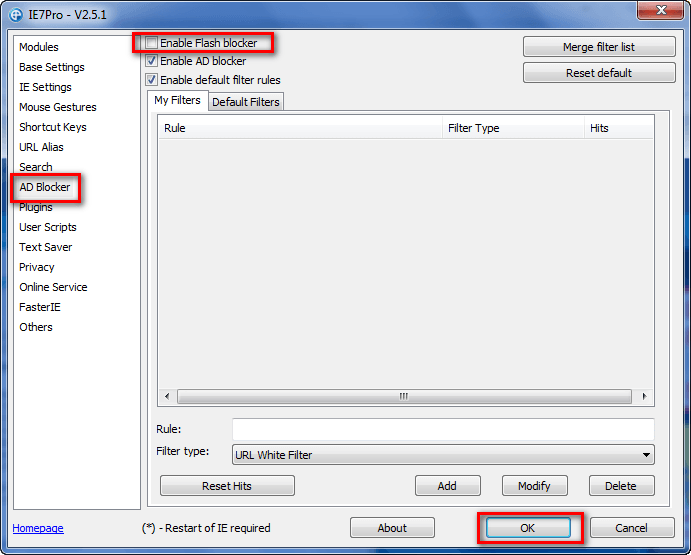Click Merge filter list button
Screen dimensions: 691x555
coord(599,47)
